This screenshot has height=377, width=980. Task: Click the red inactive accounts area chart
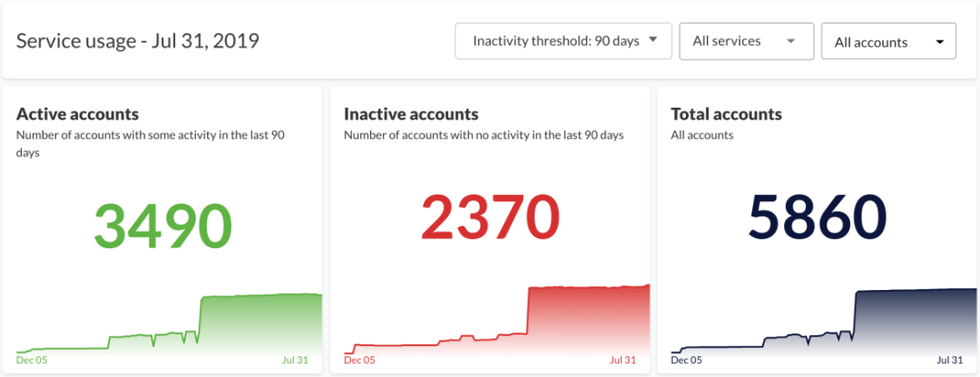pos(497,319)
